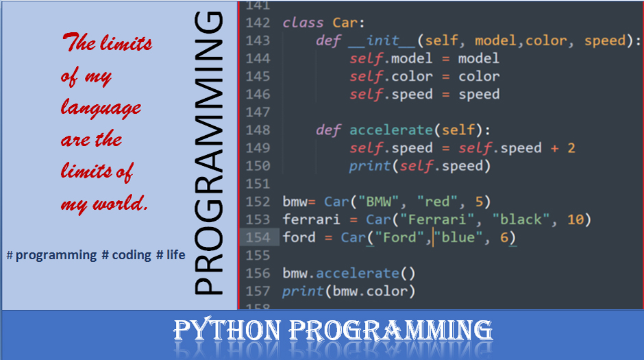This screenshot has width=644, height=360.
Task: Click 'print(bmw.color)' on line 157
Action: (349, 291)
